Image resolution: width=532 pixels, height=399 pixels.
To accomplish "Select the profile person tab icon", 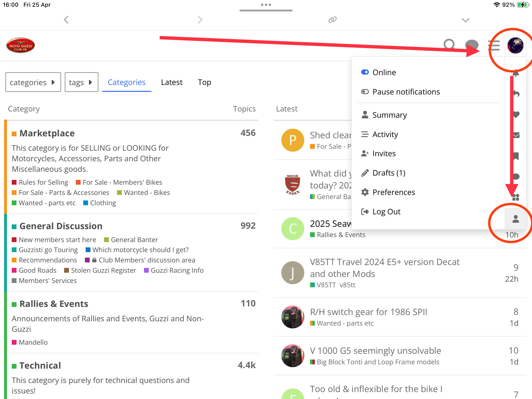I will [515, 219].
